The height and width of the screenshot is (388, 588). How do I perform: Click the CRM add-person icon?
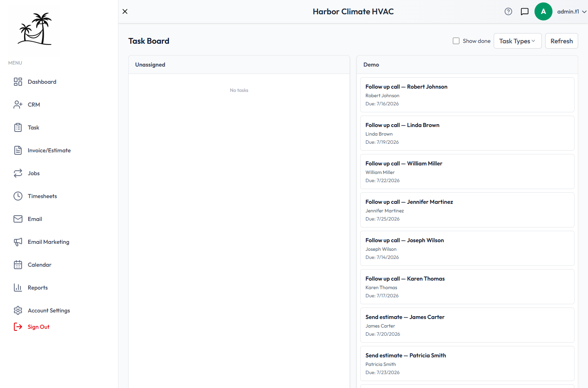point(18,105)
